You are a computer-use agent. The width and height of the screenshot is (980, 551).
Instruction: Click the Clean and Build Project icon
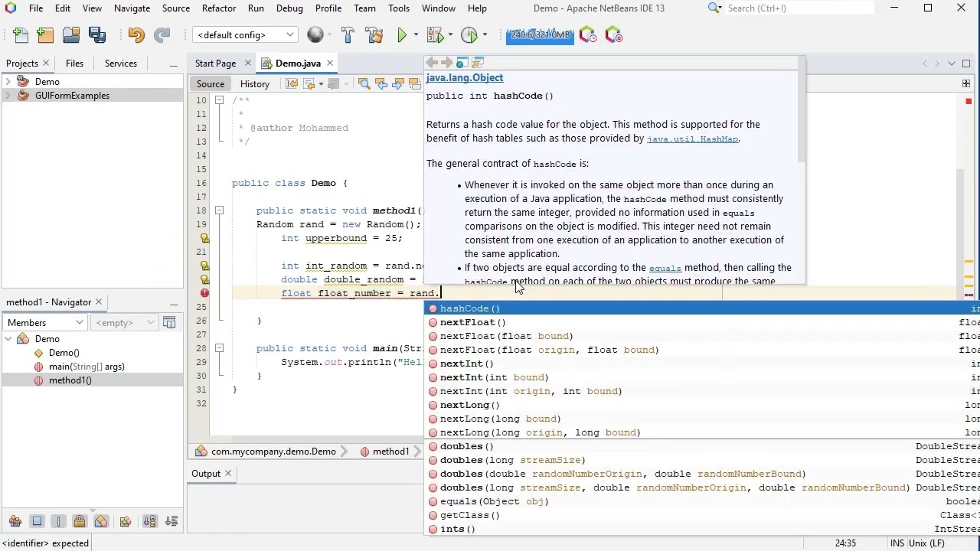374,35
